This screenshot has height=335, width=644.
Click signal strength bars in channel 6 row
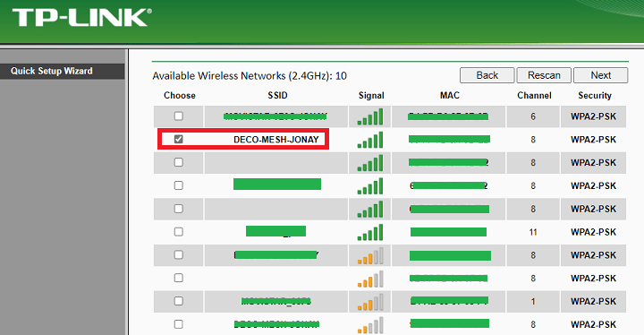coord(370,116)
